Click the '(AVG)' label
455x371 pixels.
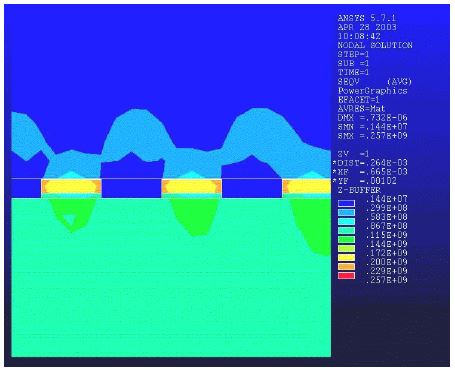tap(399, 81)
